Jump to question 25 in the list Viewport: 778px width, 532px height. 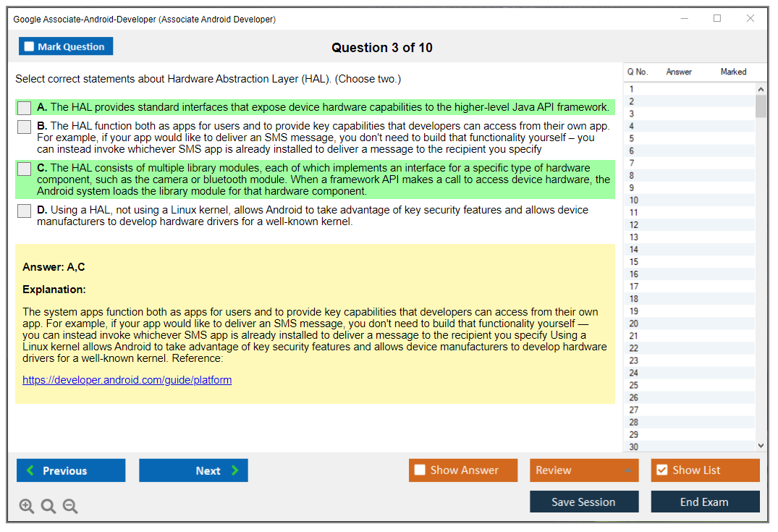[634, 386]
